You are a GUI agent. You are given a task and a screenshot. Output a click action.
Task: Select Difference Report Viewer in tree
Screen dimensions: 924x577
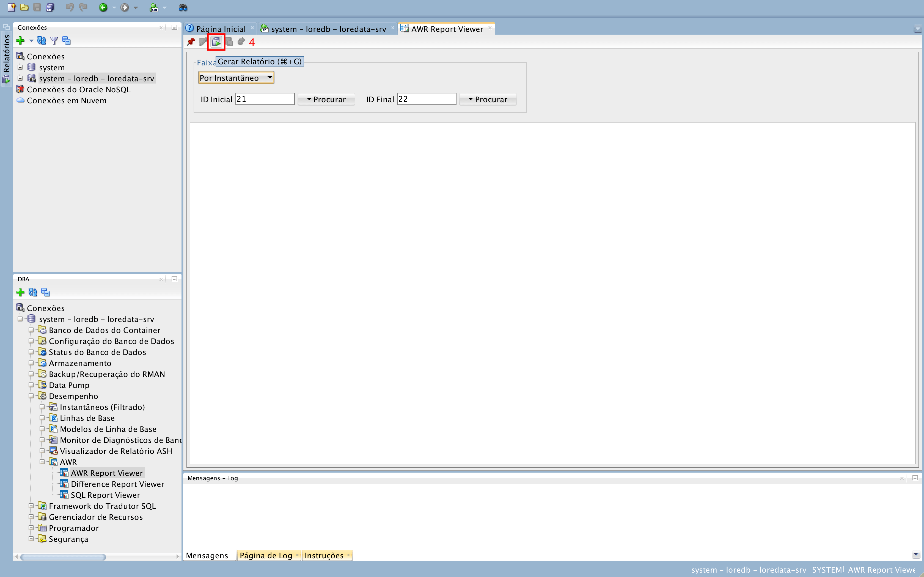117,484
